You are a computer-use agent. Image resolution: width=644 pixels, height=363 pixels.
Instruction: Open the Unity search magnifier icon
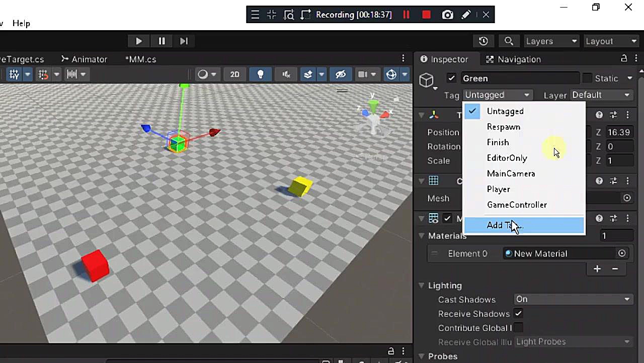click(509, 41)
